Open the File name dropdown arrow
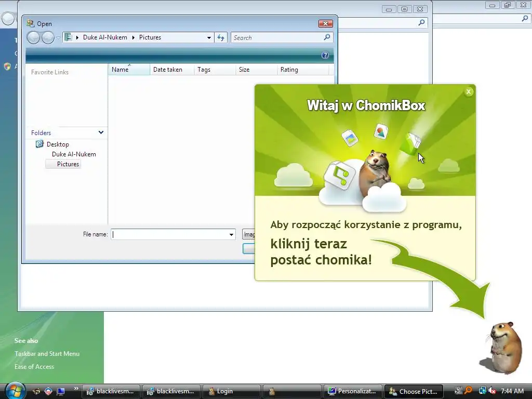The image size is (532, 399). (x=231, y=234)
